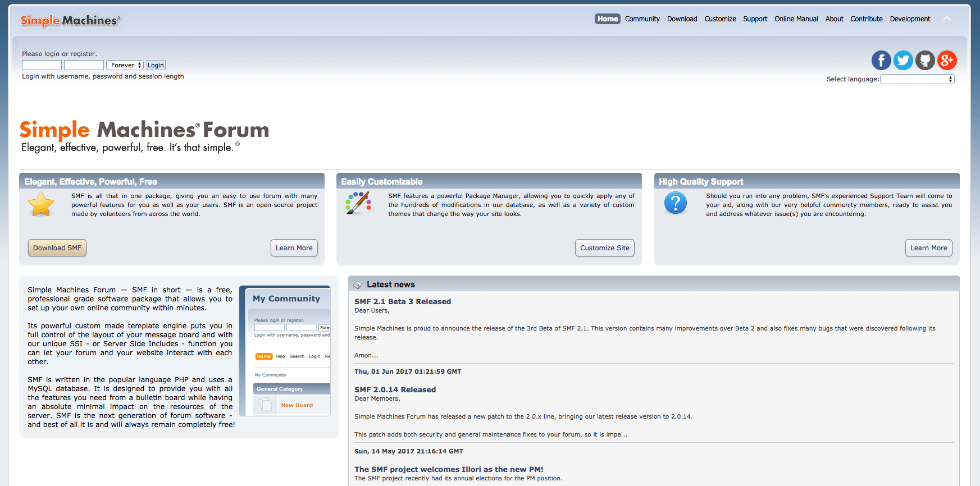Viewport: 980px width, 486px height.
Task: Open the SMF 2.0.14 Released news
Action: (395, 390)
